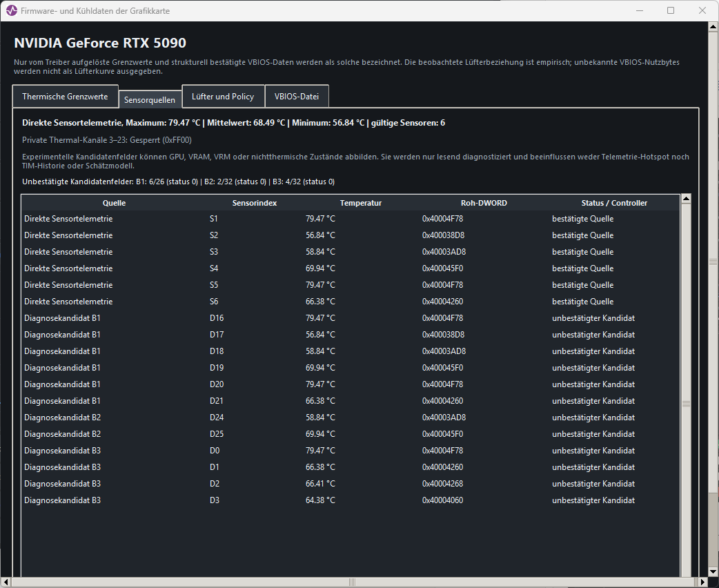
Task: Click the NVIDIA GeForce RTX 5090 heading
Action: point(100,43)
